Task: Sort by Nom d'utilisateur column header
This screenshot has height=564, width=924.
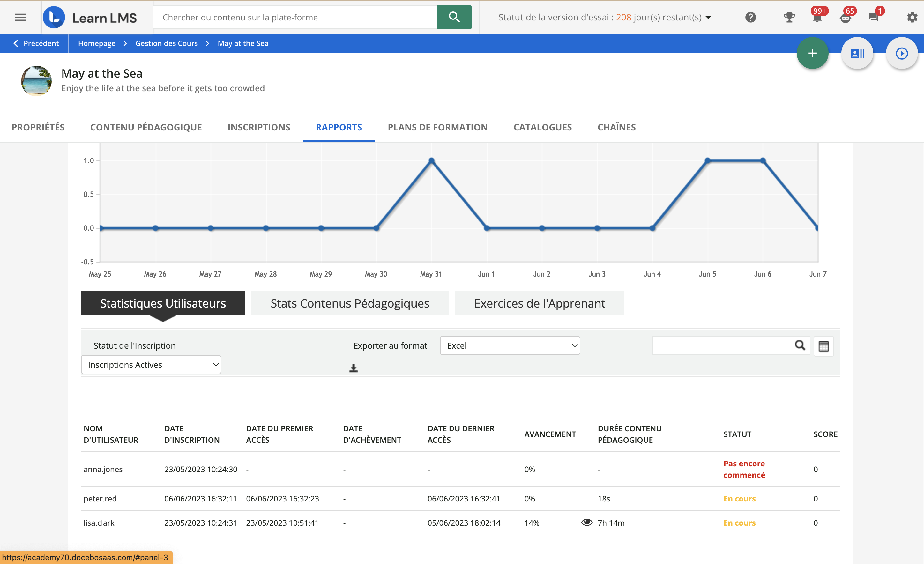Action: tap(111, 434)
